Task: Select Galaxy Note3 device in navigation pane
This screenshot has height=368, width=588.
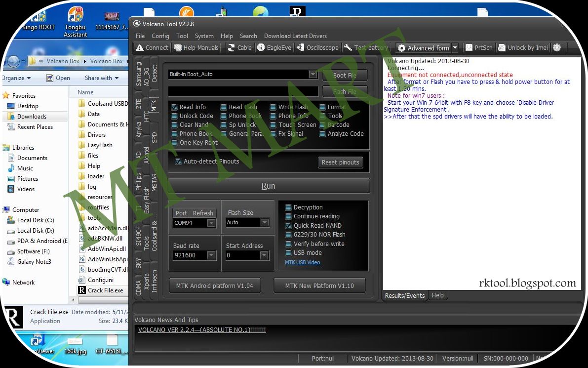Action: point(30,262)
